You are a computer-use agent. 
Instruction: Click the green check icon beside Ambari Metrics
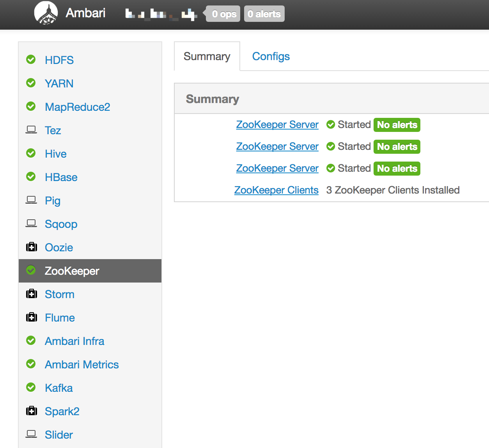pyautogui.click(x=31, y=364)
